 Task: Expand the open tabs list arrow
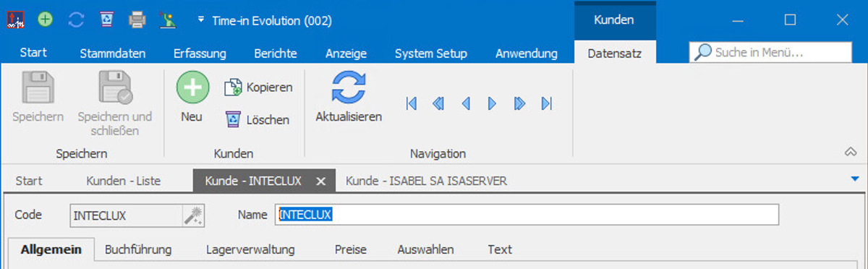854,179
